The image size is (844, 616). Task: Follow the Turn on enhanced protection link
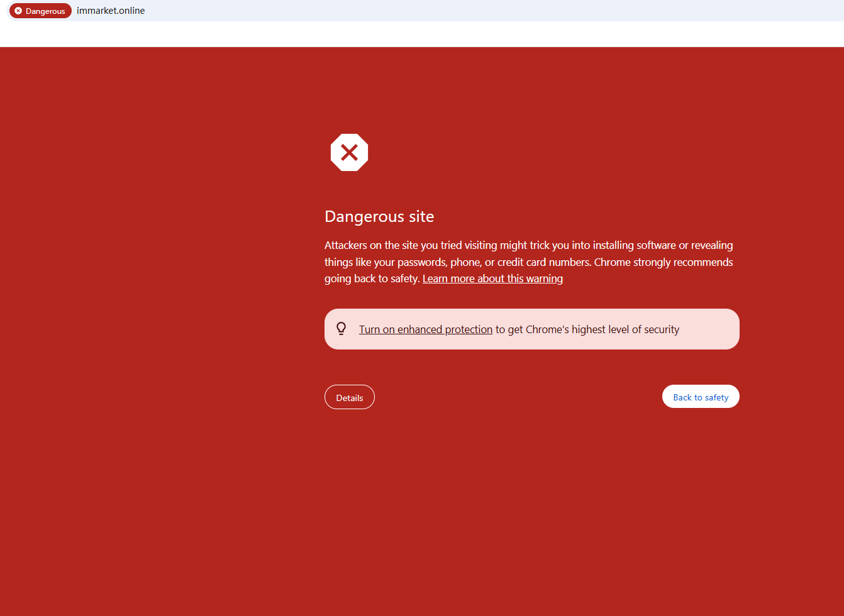pyautogui.click(x=425, y=329)
